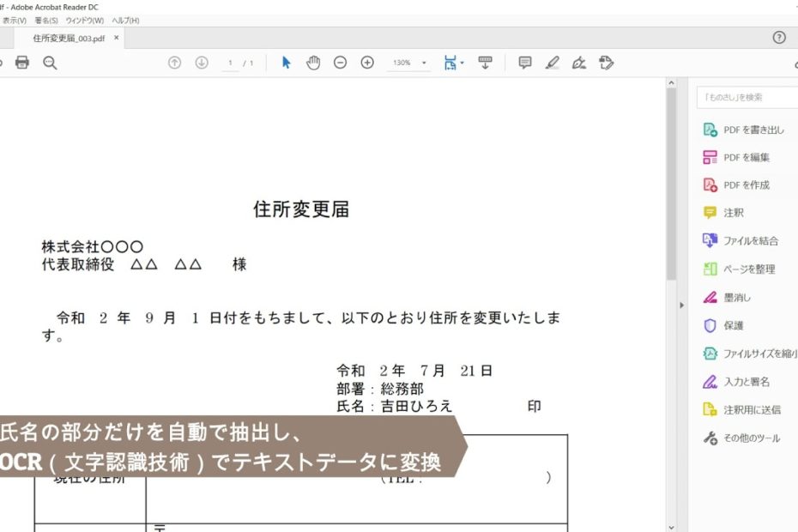Open ページを整理 tool
798x532 pixels.
pos(748,269)
